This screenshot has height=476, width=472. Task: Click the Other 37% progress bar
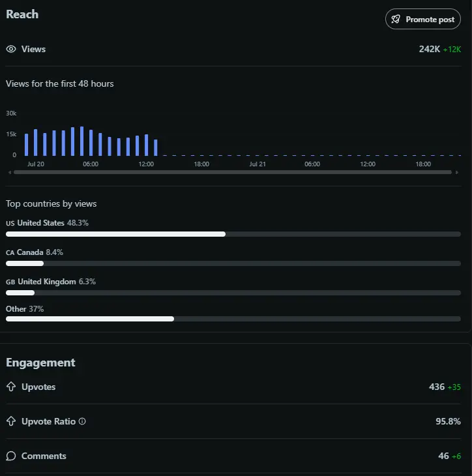pyautogui.click(x=233, y=319)
